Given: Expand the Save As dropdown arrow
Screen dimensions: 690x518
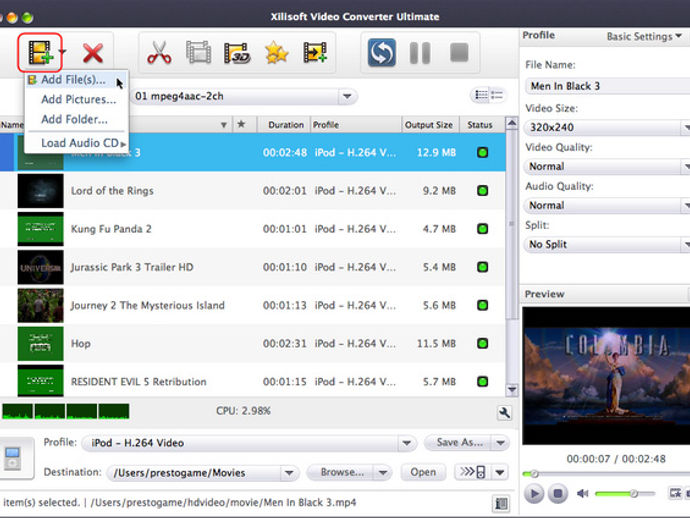Looking at the screenshot, I should click(x=501, y=443).
